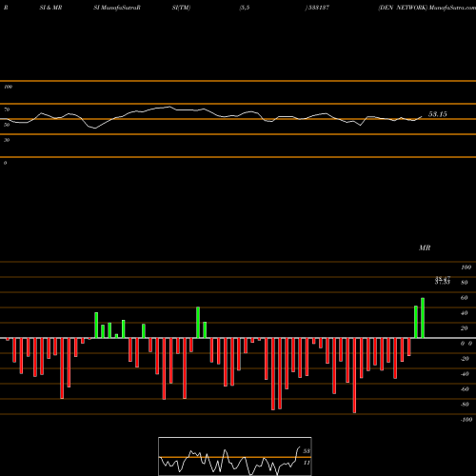Click the 'SI & MR' header text
The width and height of the screenshot is (476, 476).
(x=50, y=8)
